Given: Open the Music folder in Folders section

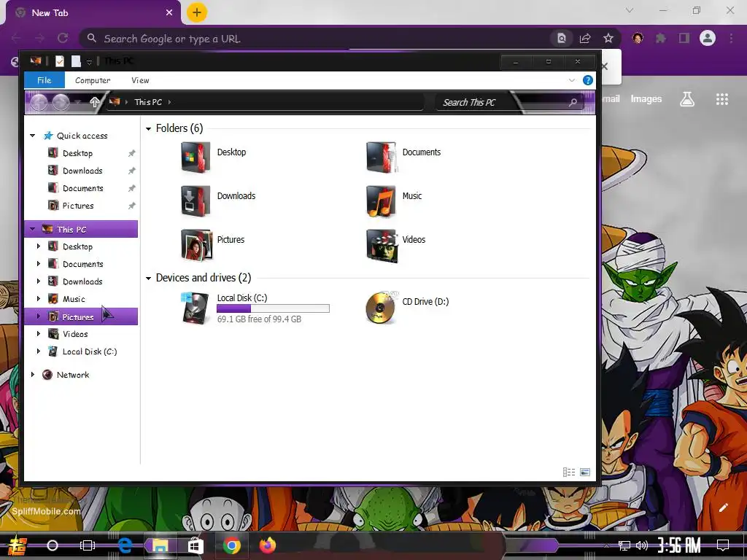Looking at the screenshot, I should (x=381, y=201).
